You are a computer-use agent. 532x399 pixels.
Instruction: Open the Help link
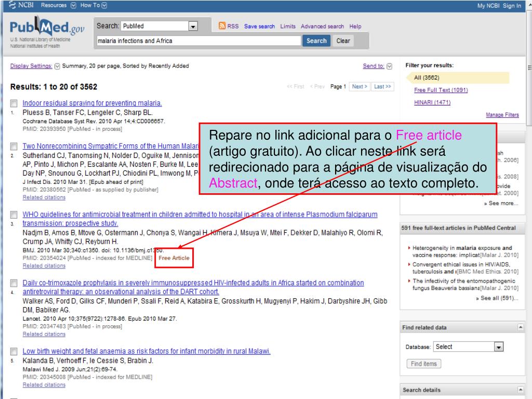tap(355, 26)
